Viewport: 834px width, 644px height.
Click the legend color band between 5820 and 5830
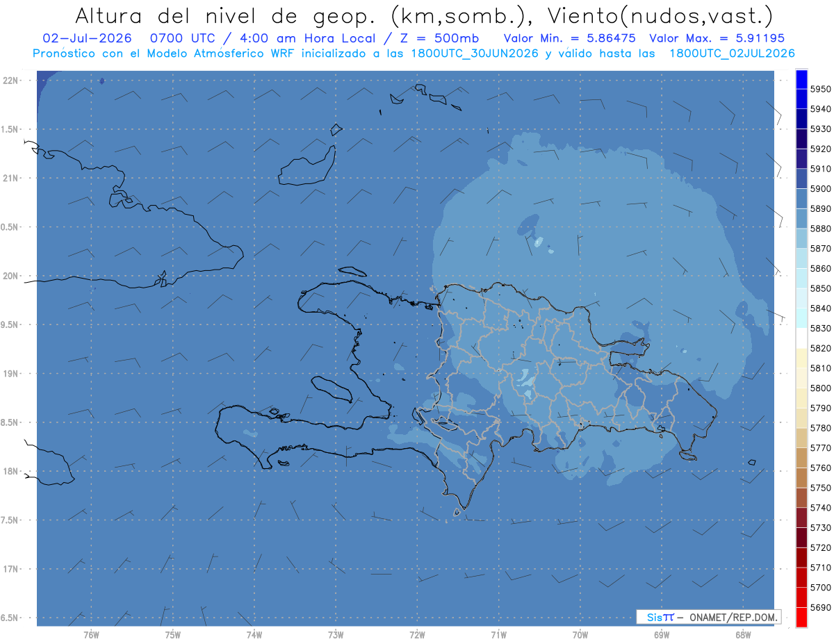[801, 338]
